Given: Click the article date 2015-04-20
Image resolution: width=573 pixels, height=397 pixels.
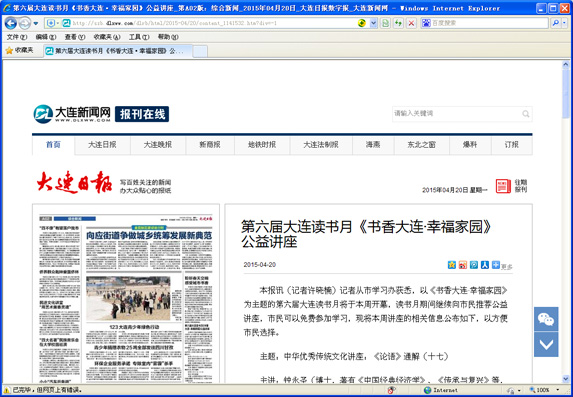Looking at the screenshot, I should point(260,265).
